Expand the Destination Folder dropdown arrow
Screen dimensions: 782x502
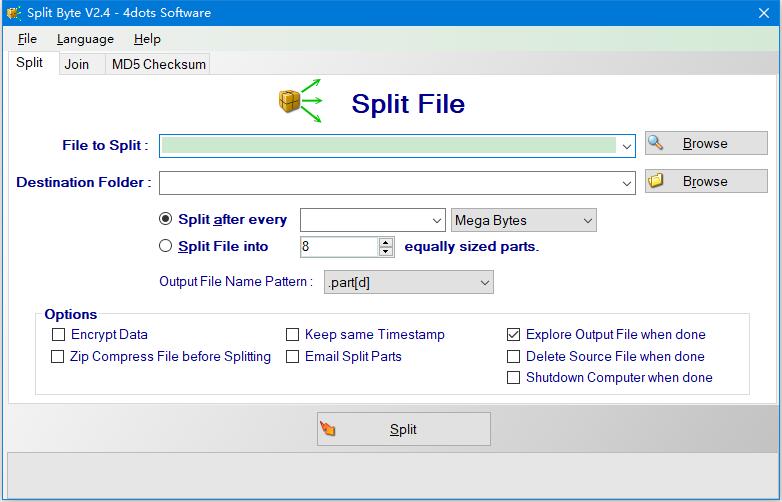pyautogui.click(x=626, y=183)
